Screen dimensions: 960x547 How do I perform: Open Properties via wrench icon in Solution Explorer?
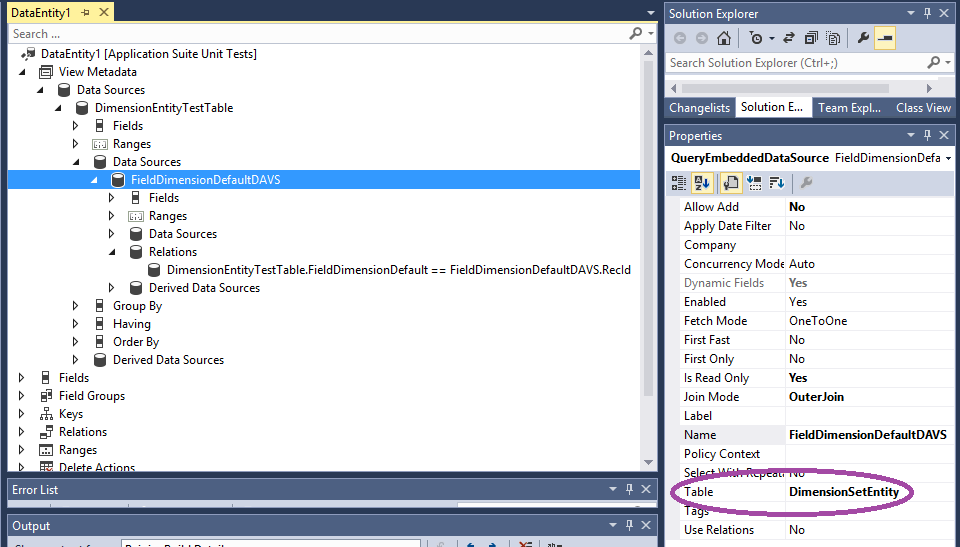pos(863,38)
